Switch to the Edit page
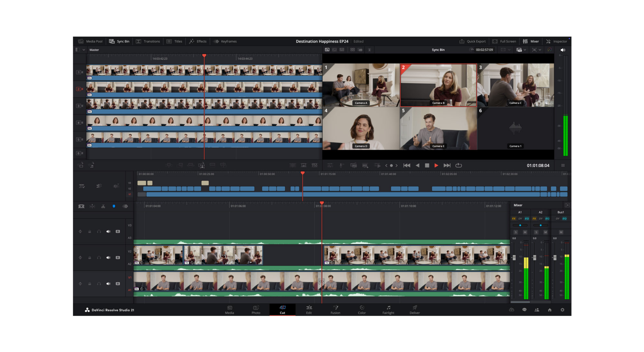The width and height of the screenshot is (644, 352). [309, 310]
